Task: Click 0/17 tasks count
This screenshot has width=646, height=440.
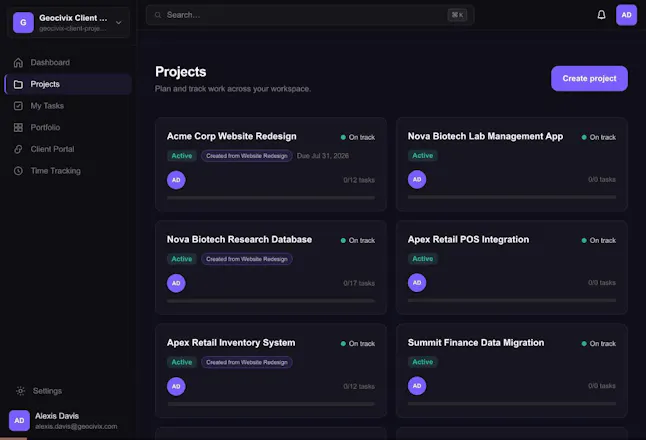Action: tap(359, 283)
